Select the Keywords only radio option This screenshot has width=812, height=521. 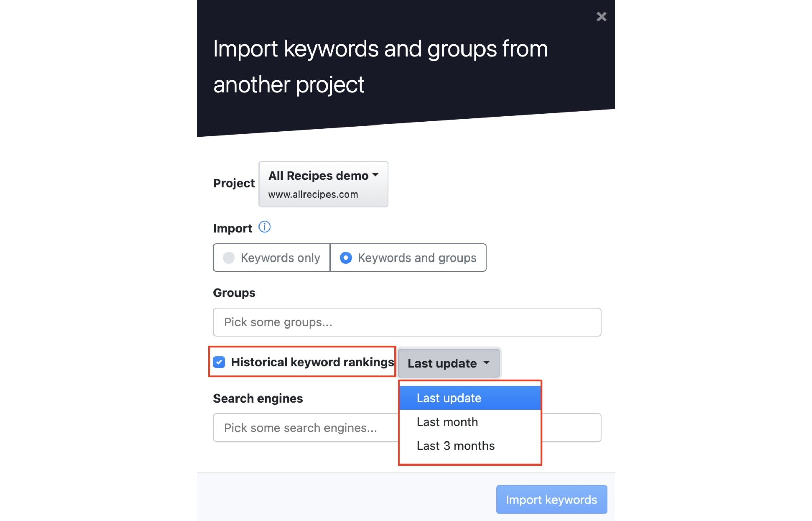(272, 257)
